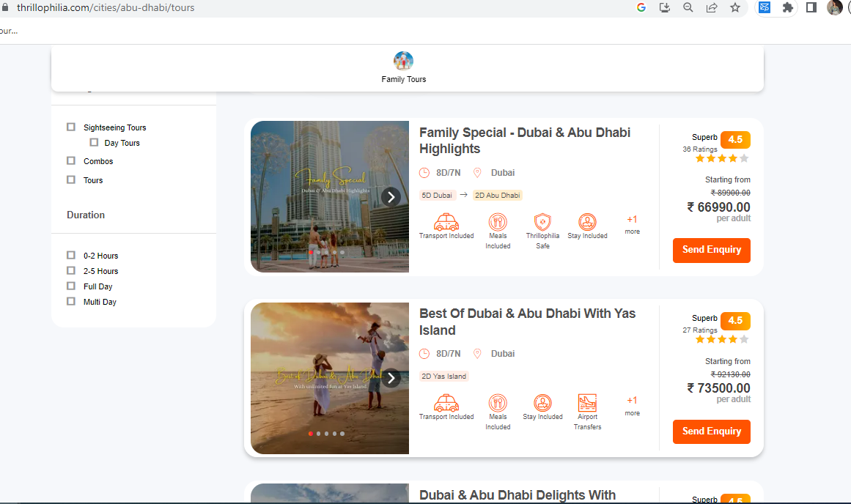The image size is (851, 504).
Task: Show next photo on Best Of Dubai card
Action: click(x=391, y=378)
